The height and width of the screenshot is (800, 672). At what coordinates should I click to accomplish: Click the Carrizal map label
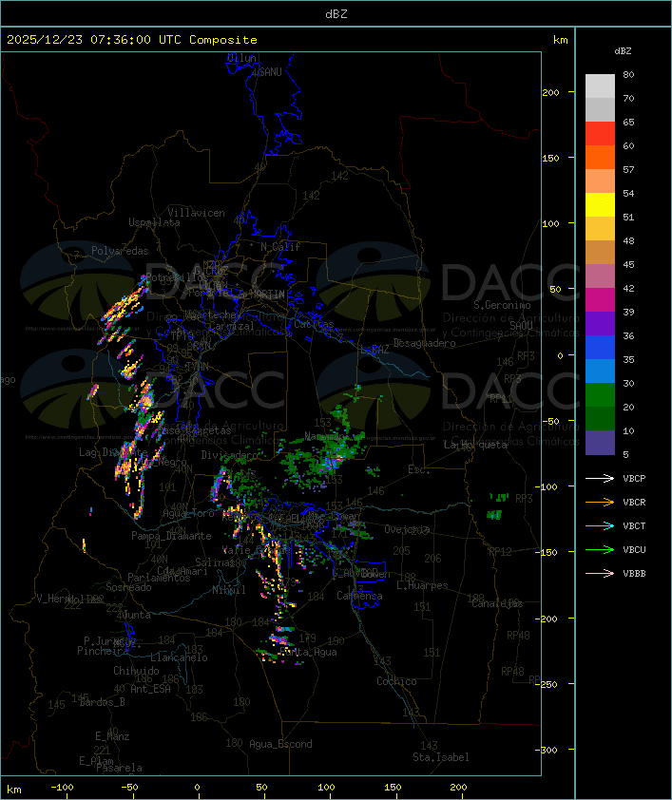231,326
